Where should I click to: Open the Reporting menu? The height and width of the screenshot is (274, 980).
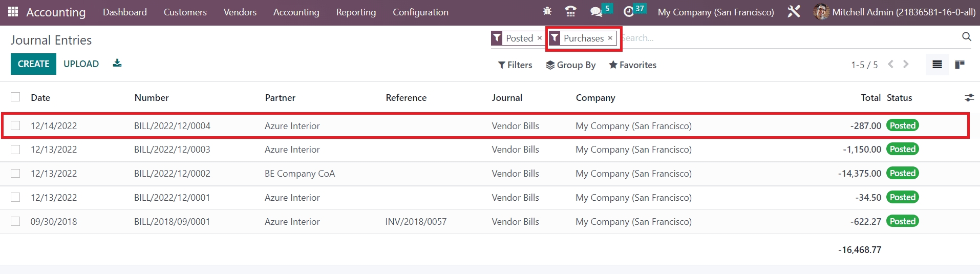tap(356, 12)
